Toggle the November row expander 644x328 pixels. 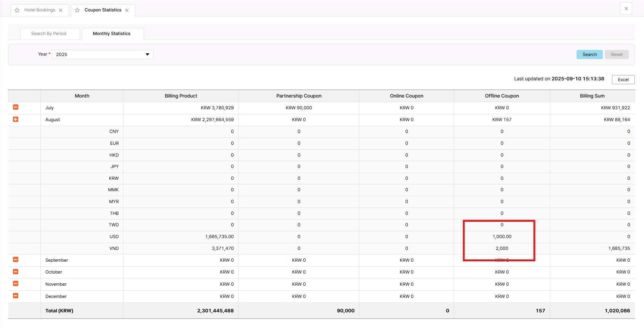16,284
